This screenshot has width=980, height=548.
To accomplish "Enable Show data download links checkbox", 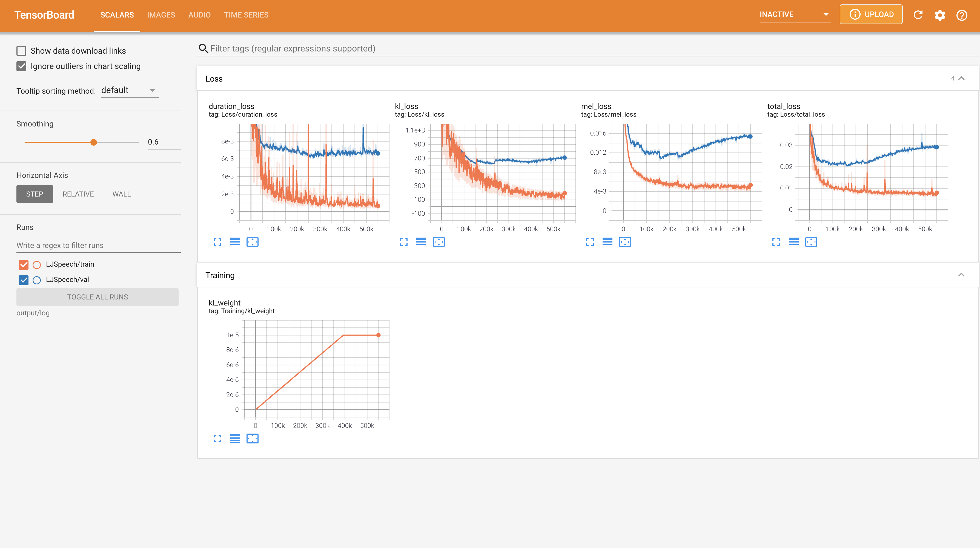I will [21, 51].
